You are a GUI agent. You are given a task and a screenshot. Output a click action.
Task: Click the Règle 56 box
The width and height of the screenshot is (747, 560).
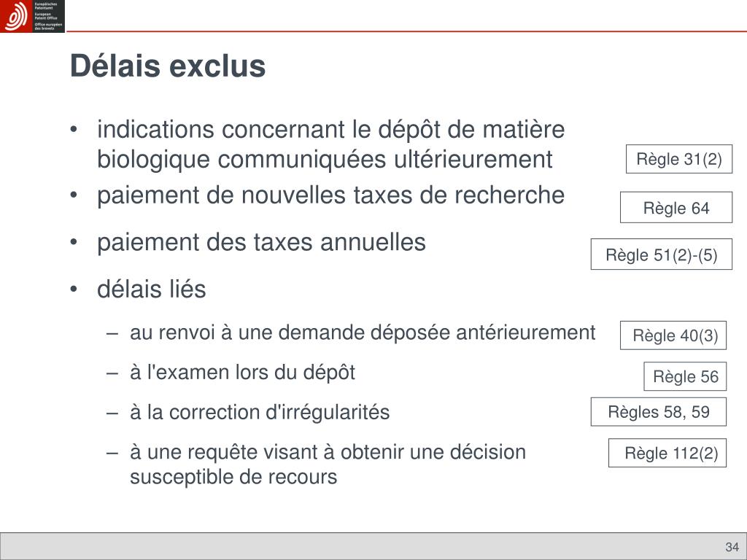(685, 376)
